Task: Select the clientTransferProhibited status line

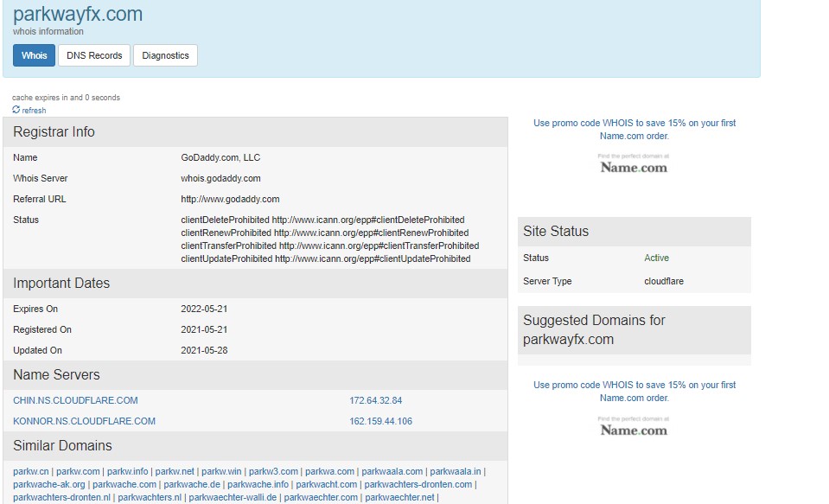Action: (330, 246)
